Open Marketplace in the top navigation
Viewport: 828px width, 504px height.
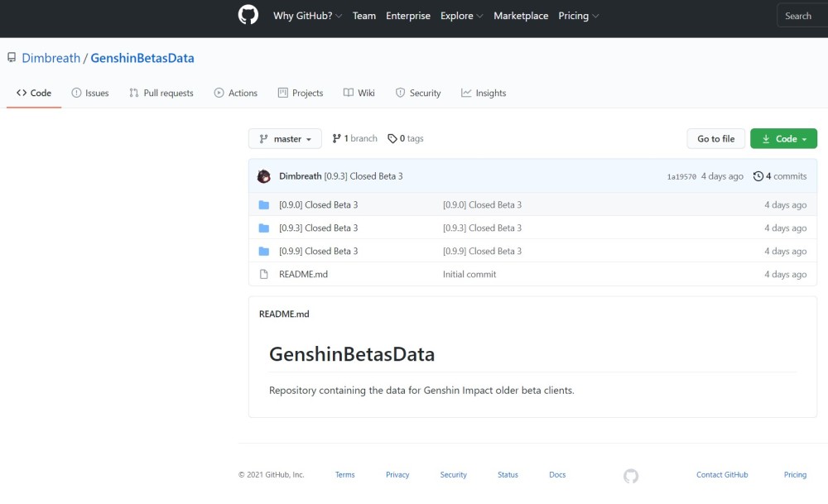click(521, 16)
